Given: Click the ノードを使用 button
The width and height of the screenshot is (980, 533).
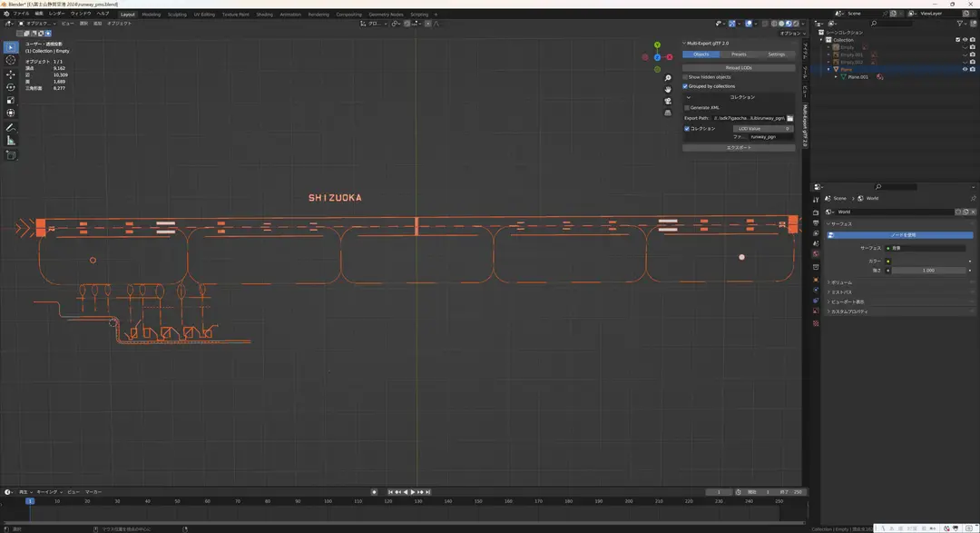Looking at the screenshot, I should [901, 235].
